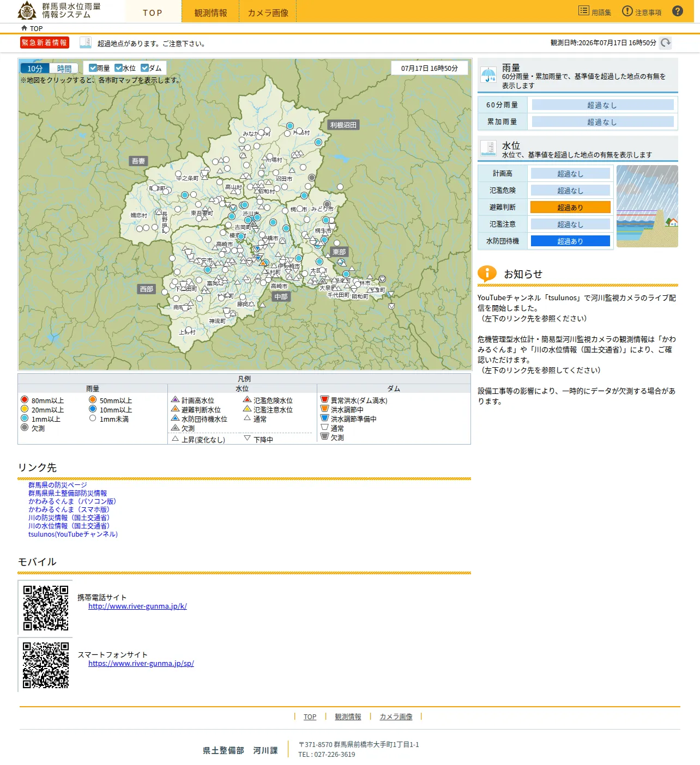
Task: Select the 利根沼田 region label on map
Action: (x=343, y=125)
